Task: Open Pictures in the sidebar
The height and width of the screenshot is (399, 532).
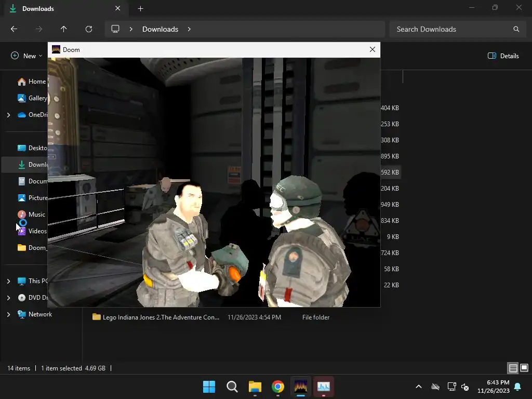Action: (x=32, y=198)
